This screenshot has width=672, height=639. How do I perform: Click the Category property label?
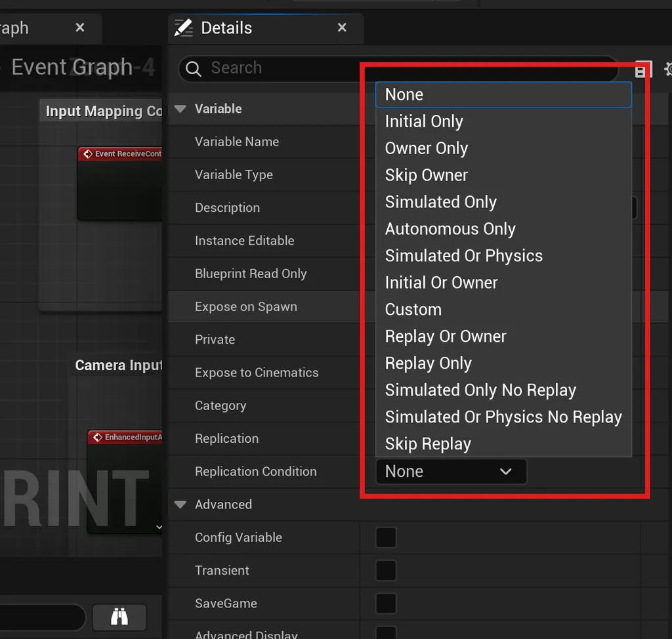point(220,406)
